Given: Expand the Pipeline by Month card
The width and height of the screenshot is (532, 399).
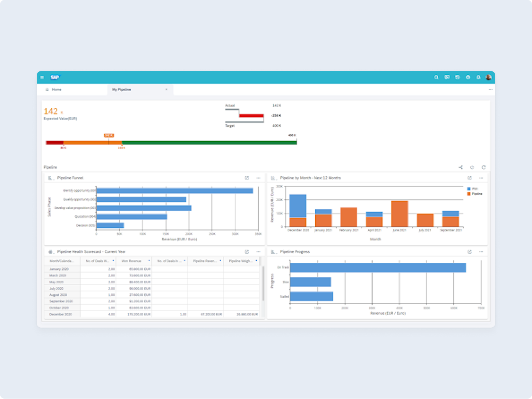Looking at the screenshot, I should click(470, 178).
